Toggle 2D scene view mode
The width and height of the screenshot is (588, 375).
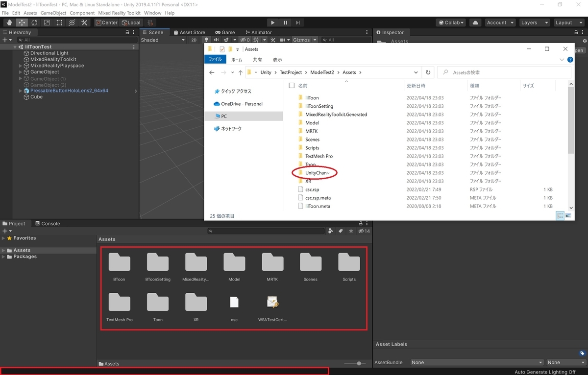tap(194, 40)
